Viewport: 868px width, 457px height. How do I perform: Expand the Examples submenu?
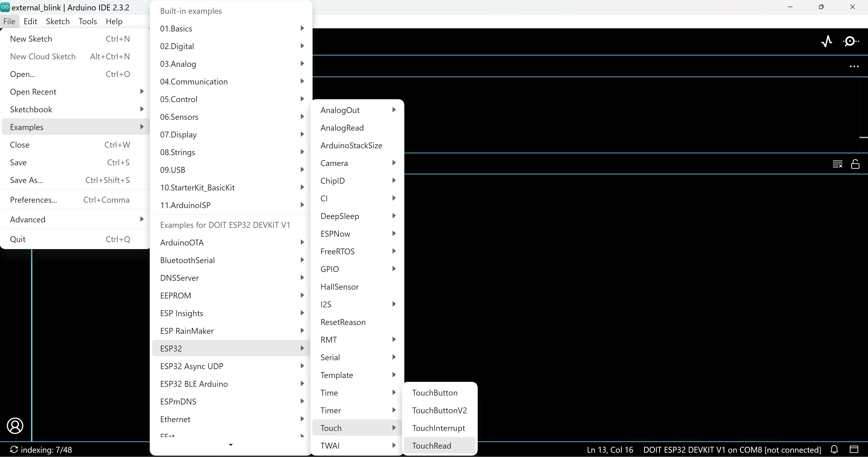pos(76,127)
